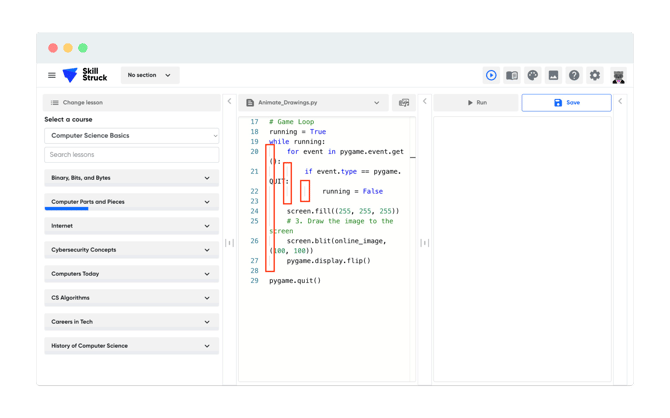Expand the Cybersecurity Concepts section
This screenshot has width=670, height=418.
[132, 250]
